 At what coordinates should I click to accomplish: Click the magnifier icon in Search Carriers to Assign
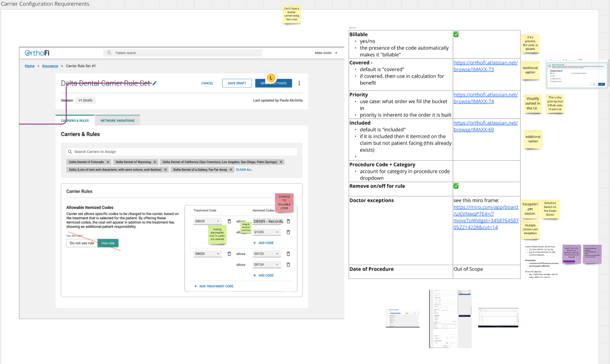tap(70, 152)
